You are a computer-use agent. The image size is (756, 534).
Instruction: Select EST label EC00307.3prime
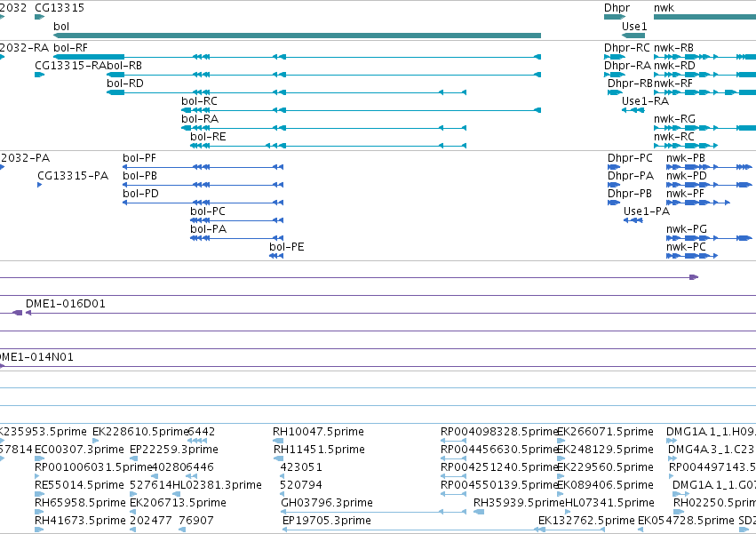80,450
